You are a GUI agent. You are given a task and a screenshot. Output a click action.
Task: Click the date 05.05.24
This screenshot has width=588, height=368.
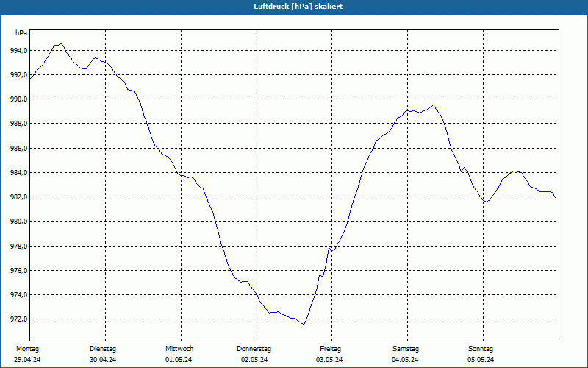click(481, 360)
